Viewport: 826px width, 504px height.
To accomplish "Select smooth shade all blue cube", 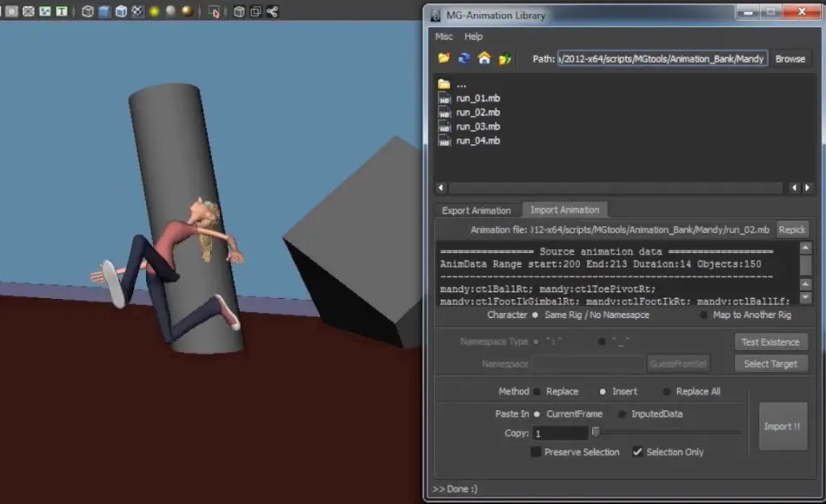I will point(104,11).
